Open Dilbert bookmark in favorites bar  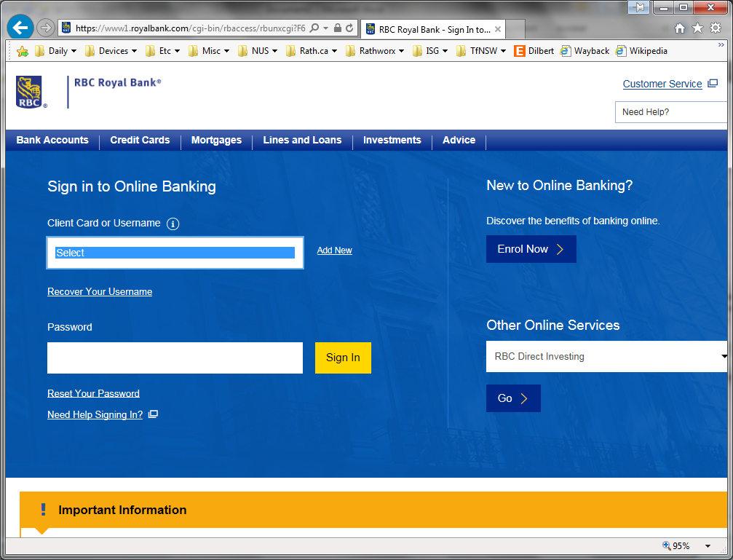pyautogui.click(x=534, y=51)
